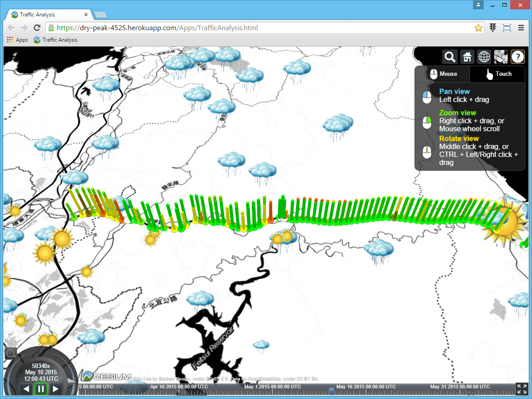Focus the address bar URL field
Screen dimensions: 532x399
pos(265,27)
